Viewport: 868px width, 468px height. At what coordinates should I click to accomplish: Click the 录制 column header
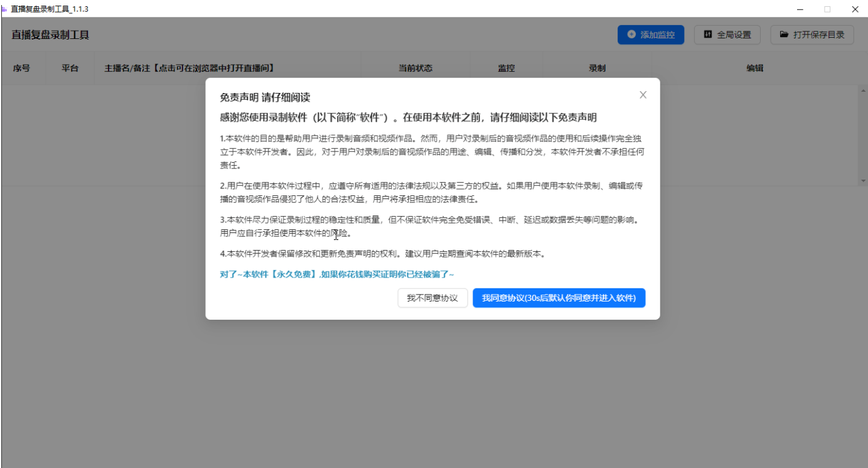tap(597, 68)
